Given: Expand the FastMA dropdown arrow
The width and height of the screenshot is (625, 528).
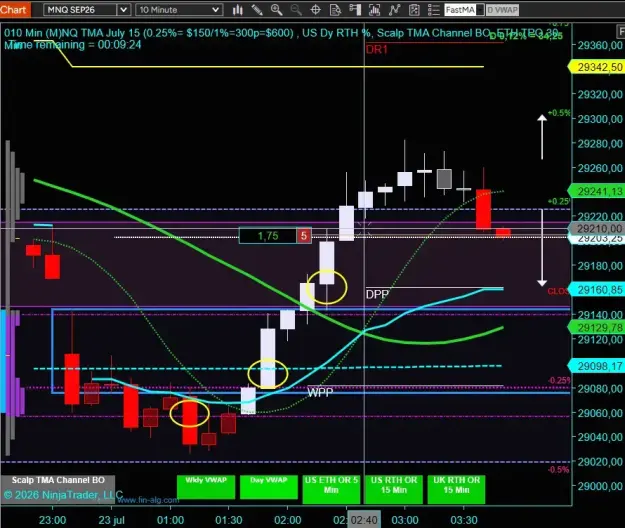Looking at the screenshot, I should point(480,10).
